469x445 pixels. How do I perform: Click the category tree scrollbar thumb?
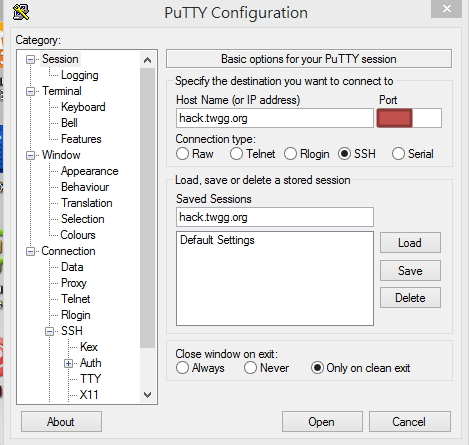pyautogui.click(x=147, y=208)
